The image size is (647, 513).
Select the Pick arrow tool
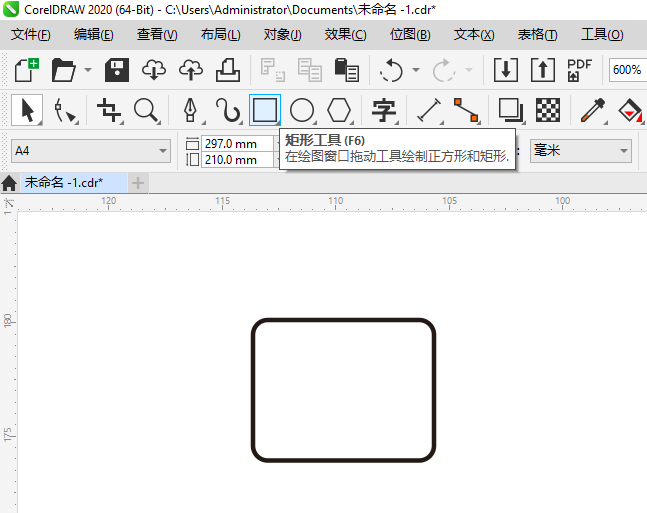pyautogui.click(x=27, y=110)
